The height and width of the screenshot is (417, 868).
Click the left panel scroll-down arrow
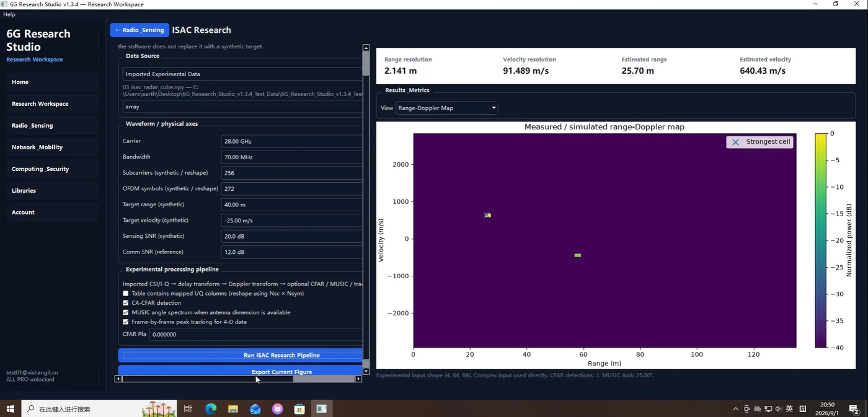(x=366, y=371)
